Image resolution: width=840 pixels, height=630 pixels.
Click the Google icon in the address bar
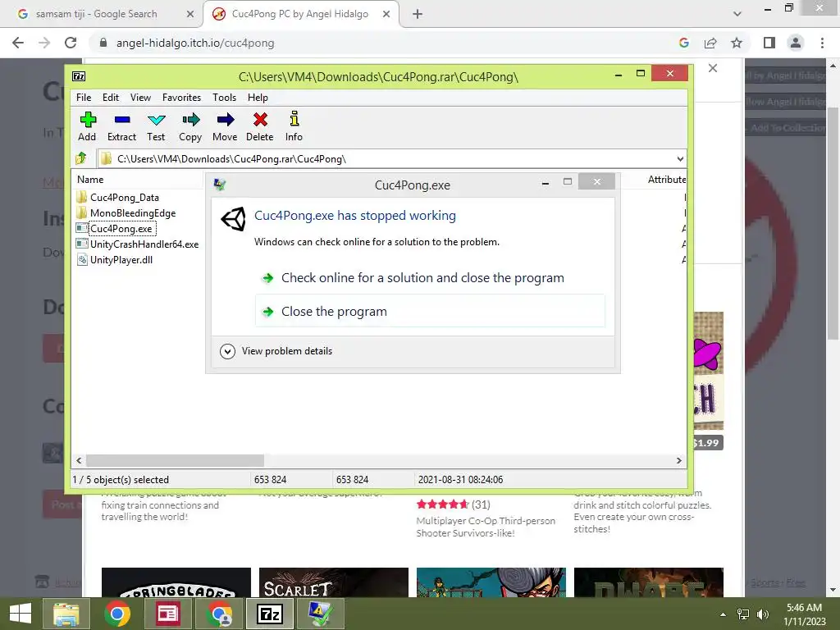tap(684, 43)
